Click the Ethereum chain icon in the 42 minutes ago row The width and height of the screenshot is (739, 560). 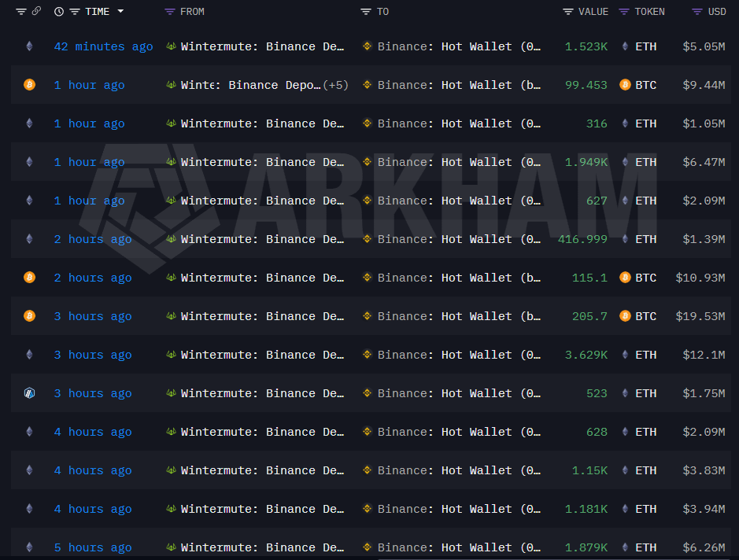click(x=29, y=46)
